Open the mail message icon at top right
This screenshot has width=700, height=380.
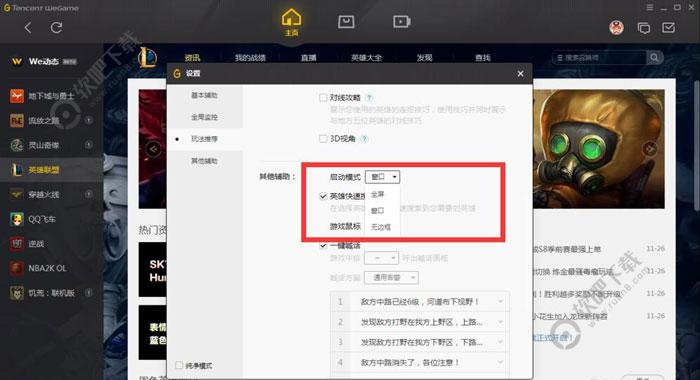(668, 28)
